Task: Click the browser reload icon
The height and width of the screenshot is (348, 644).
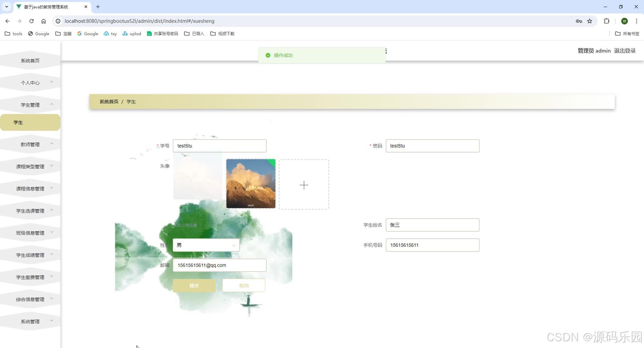Action: 31,21
